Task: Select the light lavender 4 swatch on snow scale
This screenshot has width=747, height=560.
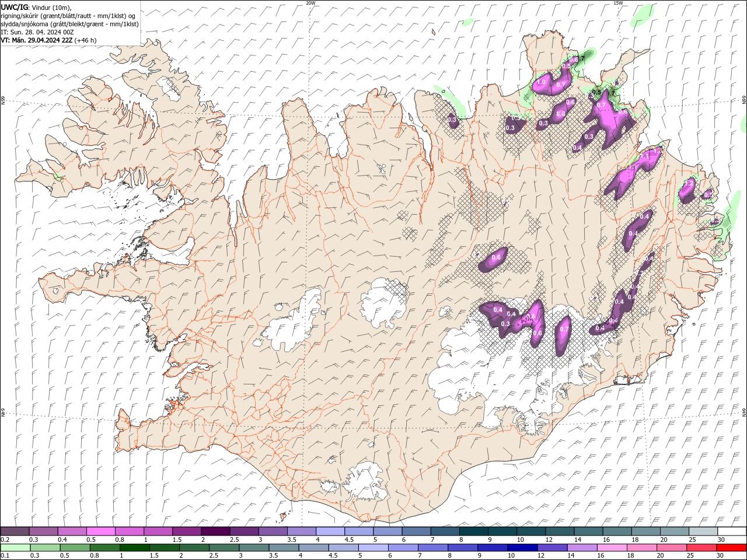Action: [330, 531]
